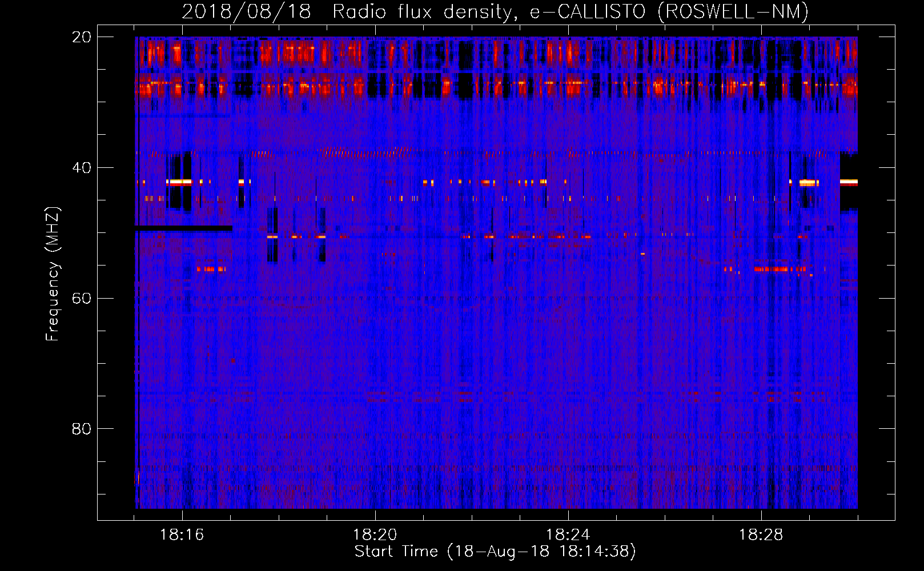Click the time tick label 18:24
This screenshot has width=924, height=571.
(568, 535)
